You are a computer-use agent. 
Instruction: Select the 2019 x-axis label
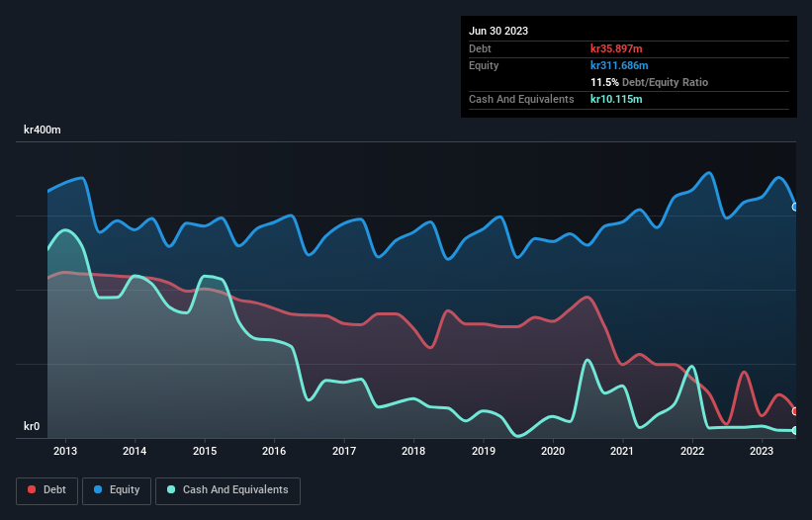[484, 451]
